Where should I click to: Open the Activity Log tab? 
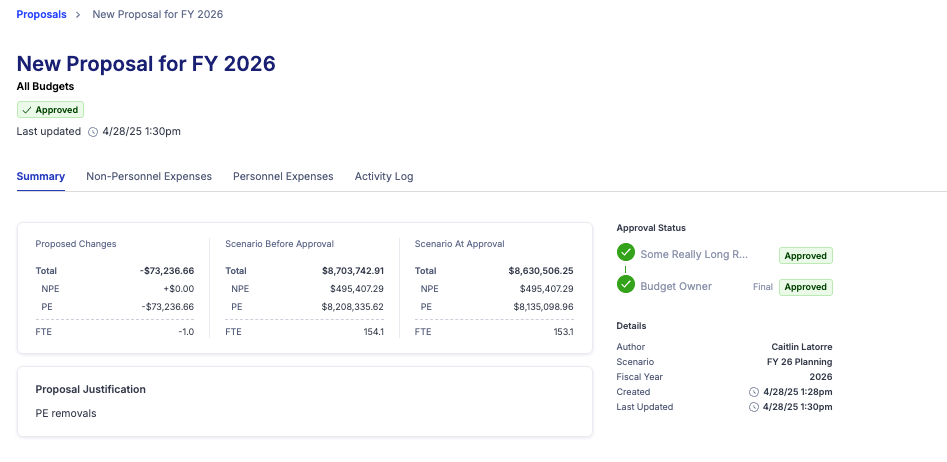pyautogui.click(x=384, y=176)
